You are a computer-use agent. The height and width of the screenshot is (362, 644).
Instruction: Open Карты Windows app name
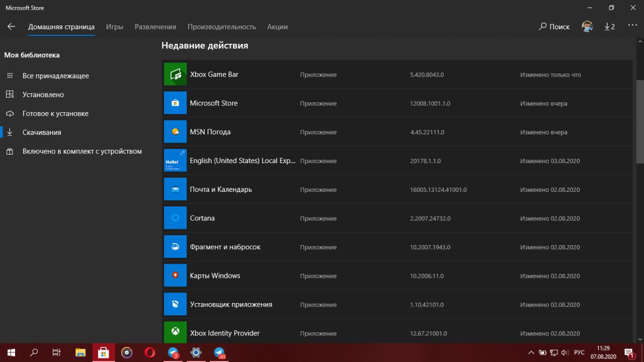pos(215,275)
